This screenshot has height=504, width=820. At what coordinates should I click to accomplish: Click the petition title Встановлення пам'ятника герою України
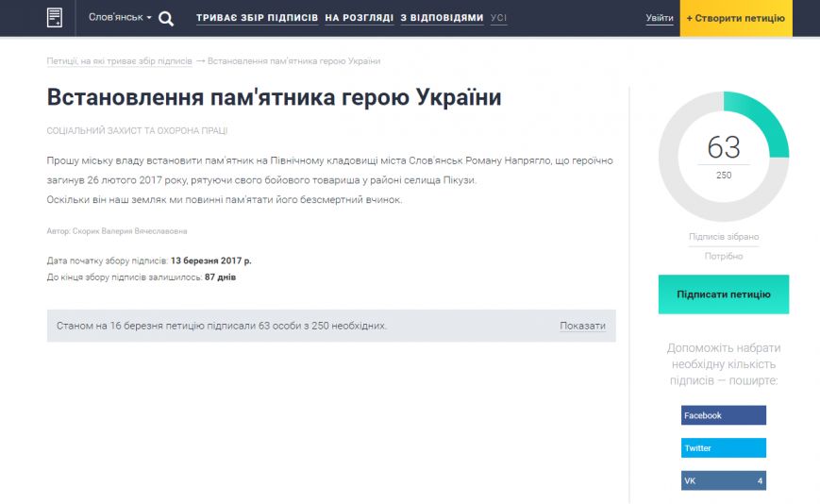coord(274,97)
